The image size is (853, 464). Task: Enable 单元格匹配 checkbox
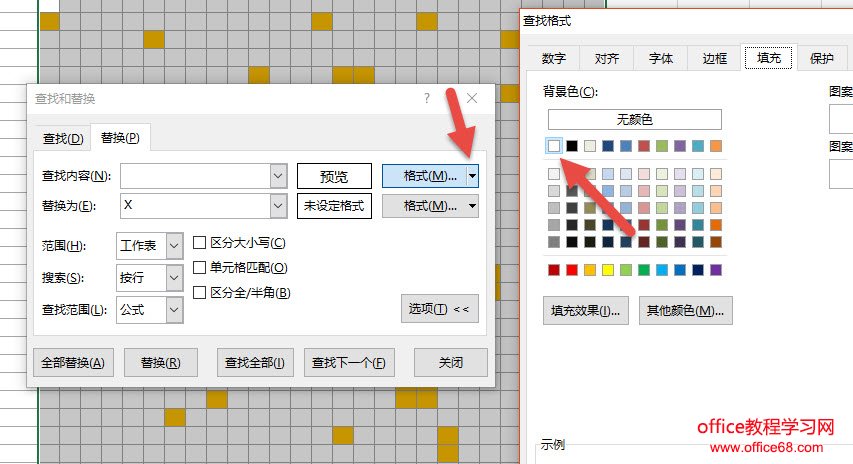coord(200,268)
